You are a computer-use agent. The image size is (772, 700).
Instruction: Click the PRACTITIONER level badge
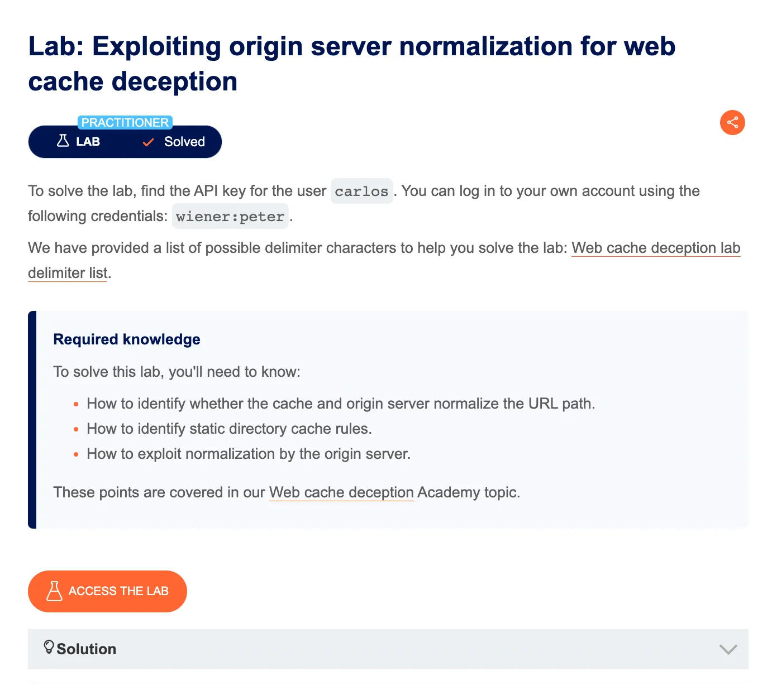pos(125,122)
